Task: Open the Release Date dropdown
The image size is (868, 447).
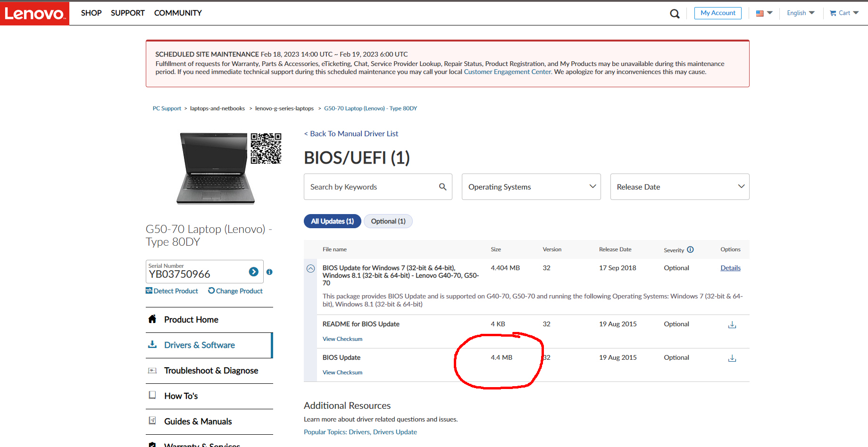Action: point(680,187)
